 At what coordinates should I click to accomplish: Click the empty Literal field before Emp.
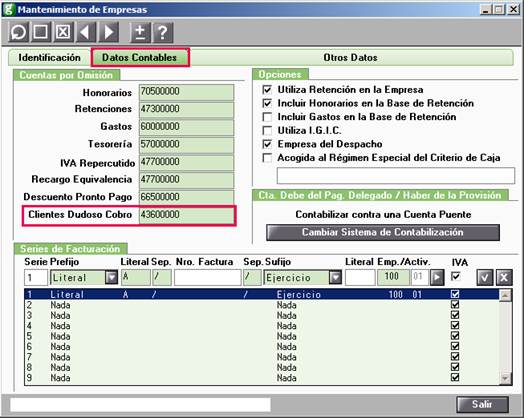pos(360,277)
